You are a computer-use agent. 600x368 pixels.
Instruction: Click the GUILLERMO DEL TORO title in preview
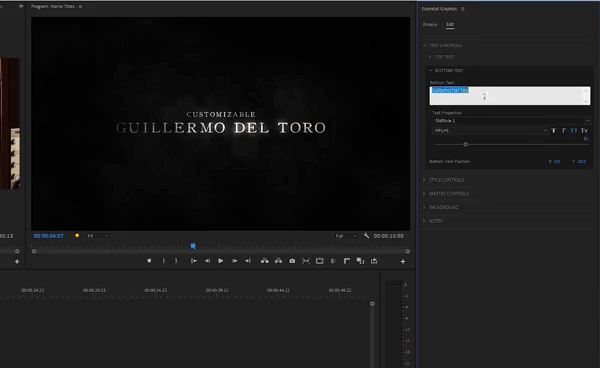(x=221, y=128)
